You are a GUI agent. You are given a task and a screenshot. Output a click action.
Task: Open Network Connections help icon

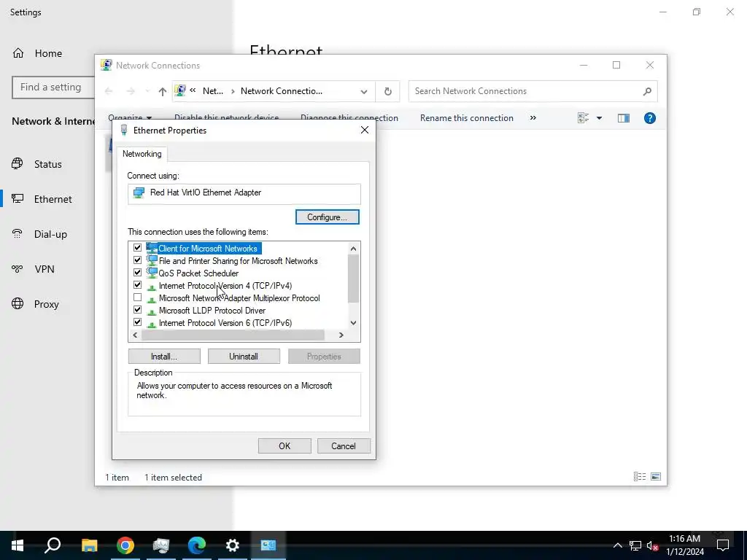(x=650, y=118)
